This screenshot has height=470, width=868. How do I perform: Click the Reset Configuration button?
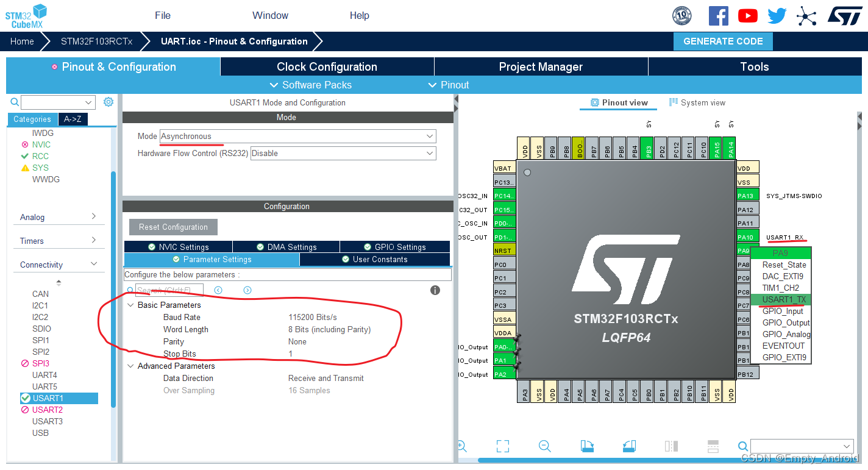pos(173,227)
